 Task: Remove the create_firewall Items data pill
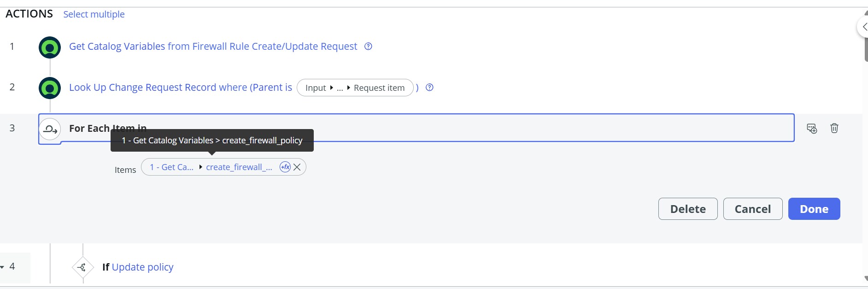pyautogui.click(x=297, y=167)
